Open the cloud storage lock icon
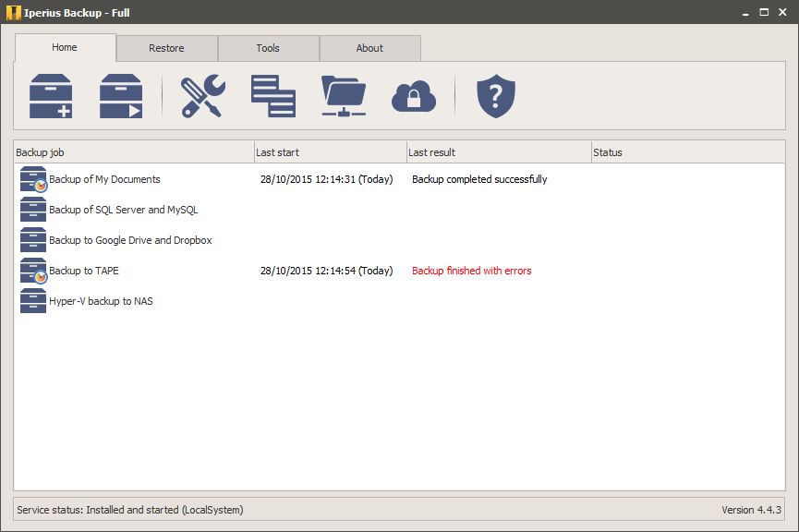Viewport: 799px width, 532px height. click(x=414, y=96)
